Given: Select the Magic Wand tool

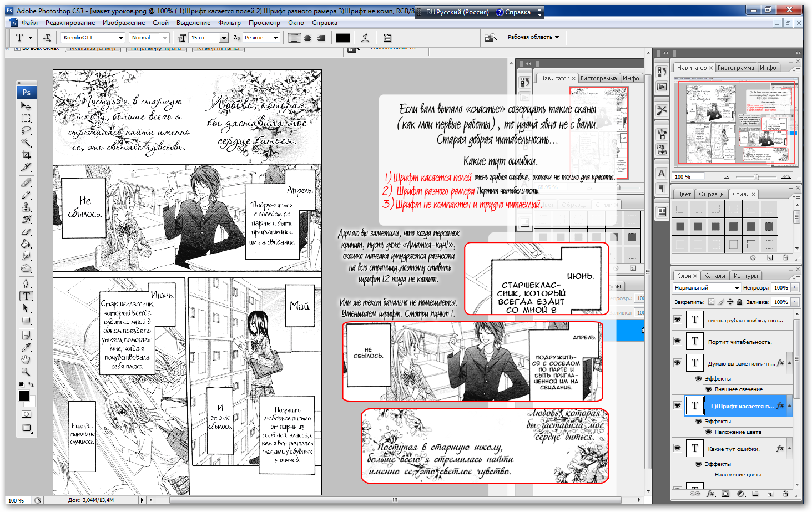Looking at the screenshot, I should tap(26, 143).
